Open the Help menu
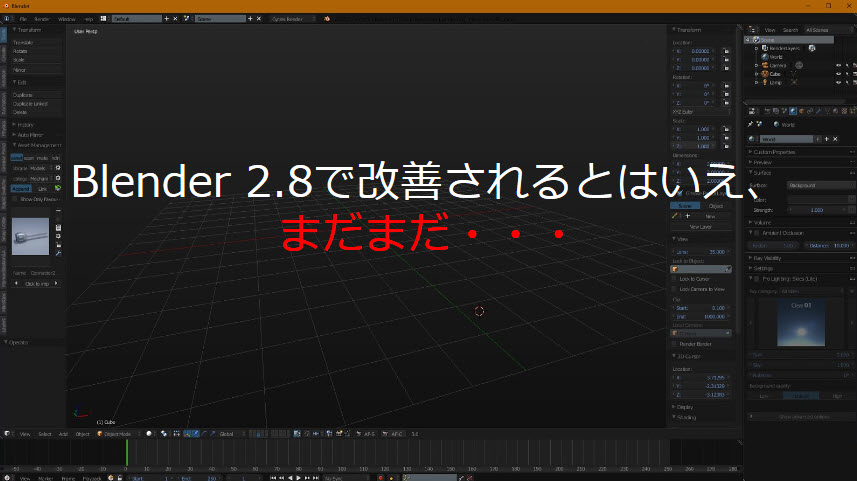 [x=89, y=19]
